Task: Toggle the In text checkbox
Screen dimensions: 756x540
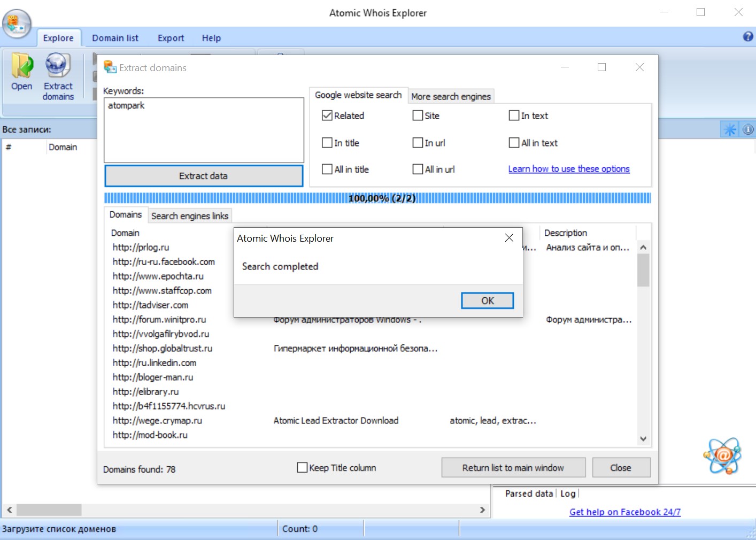Action: click(514, 115)
